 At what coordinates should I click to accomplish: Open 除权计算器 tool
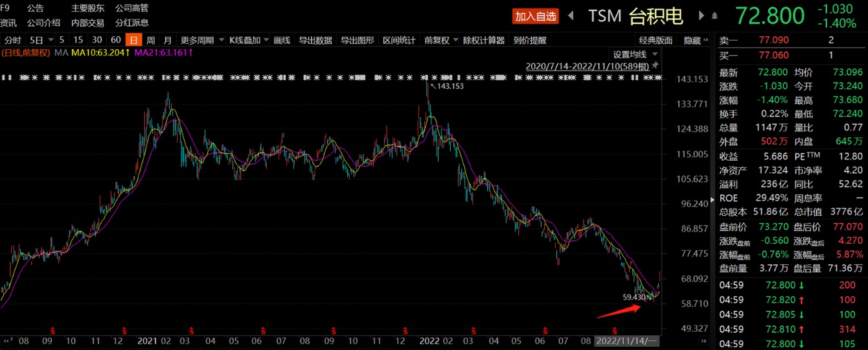484,40
